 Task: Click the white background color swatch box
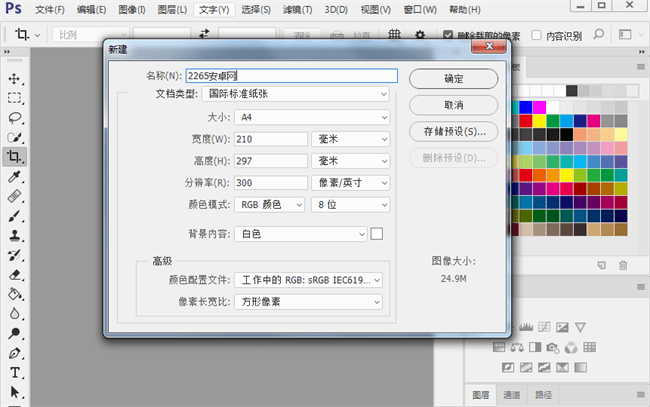[x=377, y=234]
